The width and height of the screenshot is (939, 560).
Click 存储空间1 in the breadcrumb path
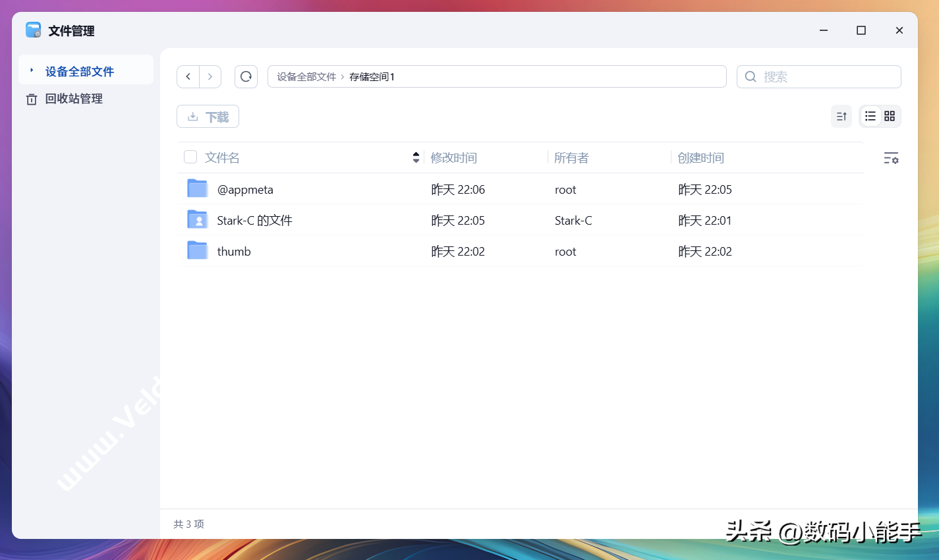tap(372, 77)
